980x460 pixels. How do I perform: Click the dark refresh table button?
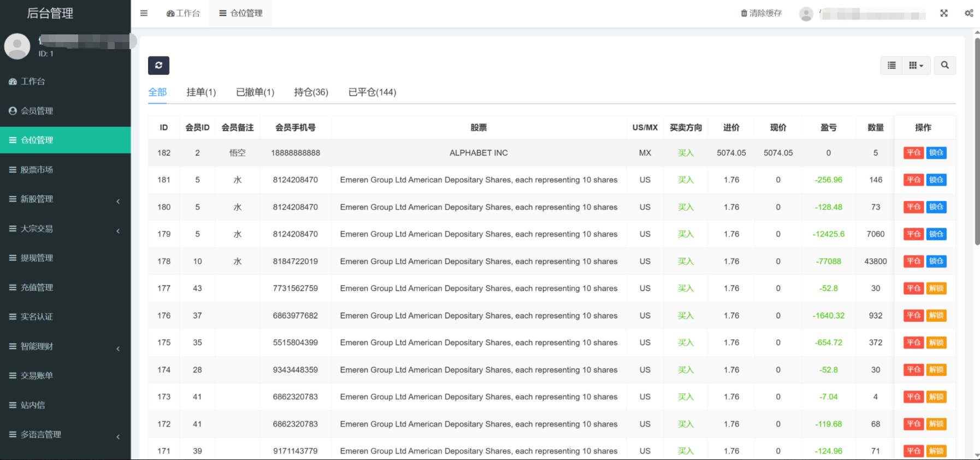(158, 66)
